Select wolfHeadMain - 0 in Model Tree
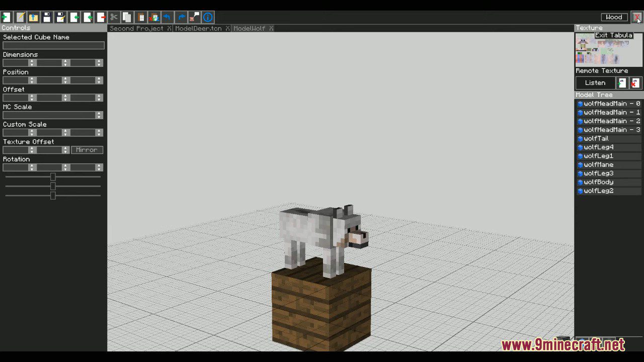This screenshot has width=644, height=362. click(x=608, y=104)
